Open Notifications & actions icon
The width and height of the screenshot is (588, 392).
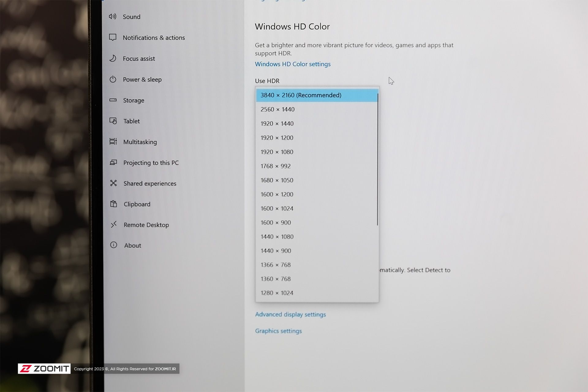(113, 37)
